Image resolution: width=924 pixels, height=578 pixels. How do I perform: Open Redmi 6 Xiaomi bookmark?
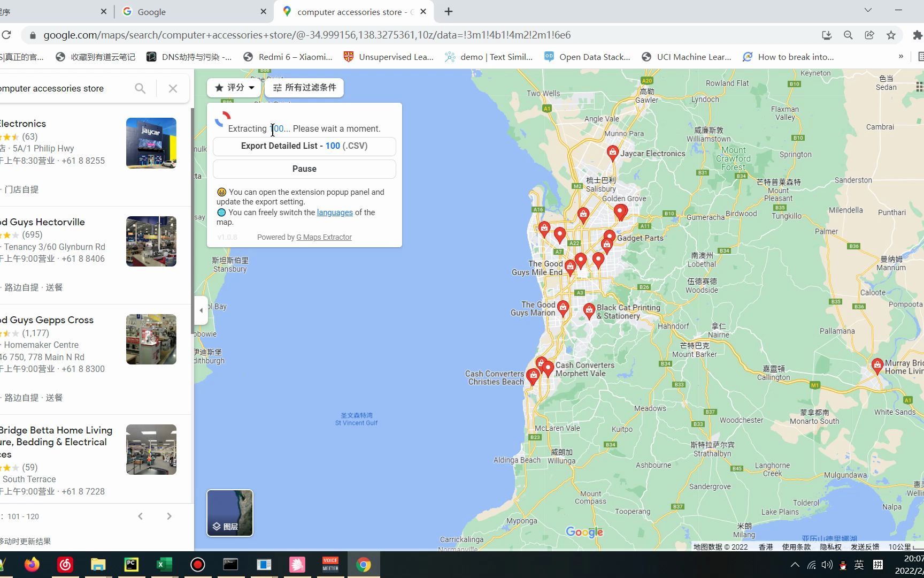pyautogui.click(x=288, y=57)
